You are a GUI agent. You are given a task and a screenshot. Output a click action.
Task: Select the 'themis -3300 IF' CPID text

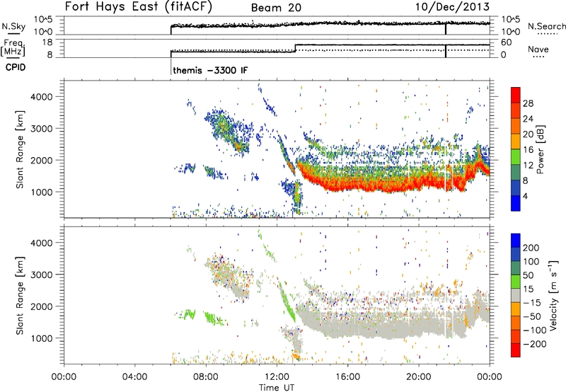[x=210, y=70]
